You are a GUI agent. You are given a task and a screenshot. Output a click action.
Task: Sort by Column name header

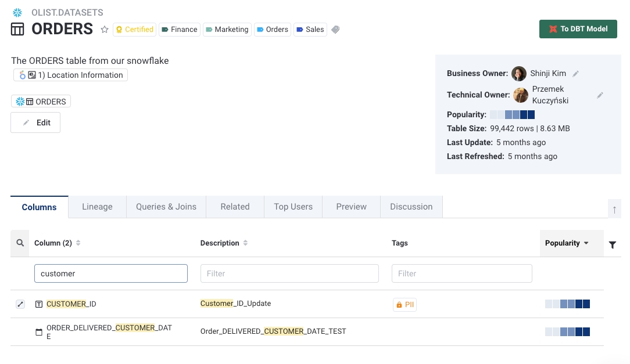(x=57, y=243)
